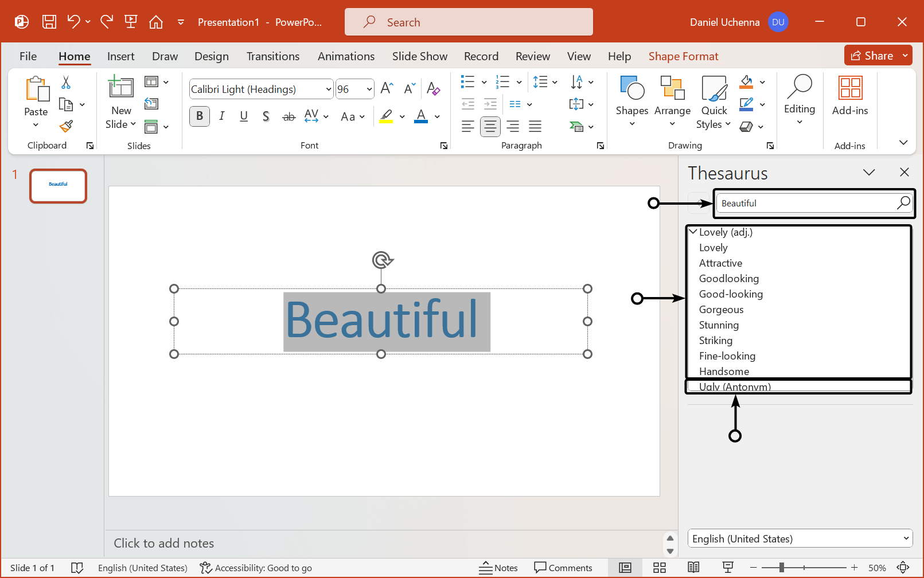Collapse the Lovely (adj.) synonym group

693,232
